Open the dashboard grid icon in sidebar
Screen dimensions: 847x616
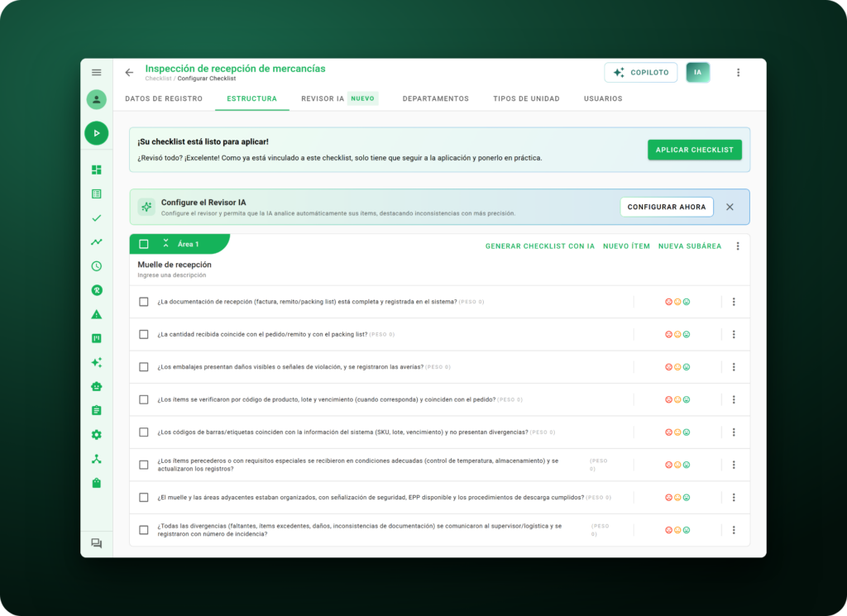pyautogui.click(x=96, y=170)
